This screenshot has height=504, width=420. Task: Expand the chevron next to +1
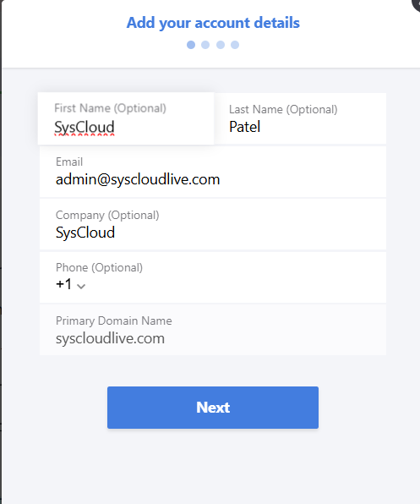[81, 286]
